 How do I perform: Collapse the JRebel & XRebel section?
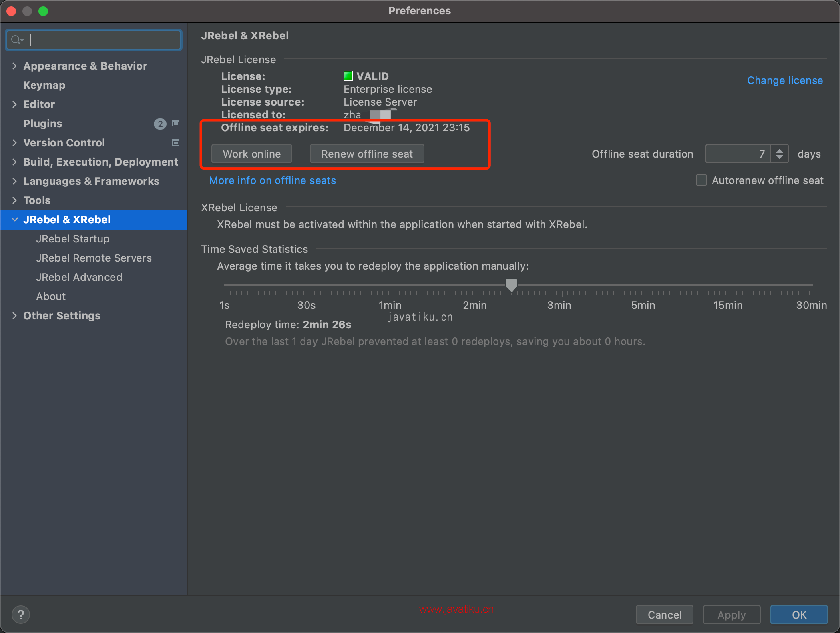pos(14,219)
